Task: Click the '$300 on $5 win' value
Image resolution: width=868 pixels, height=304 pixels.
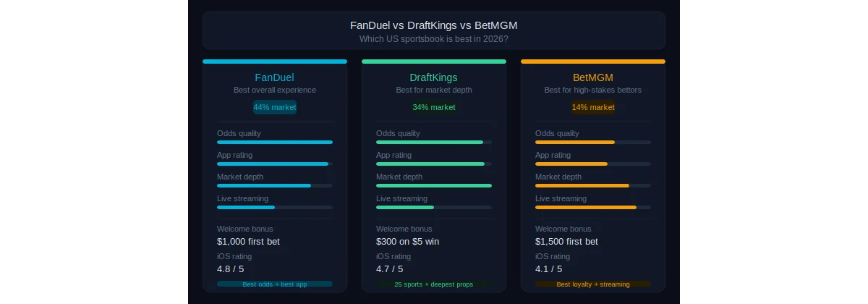Action: click(x=407, y=242)
